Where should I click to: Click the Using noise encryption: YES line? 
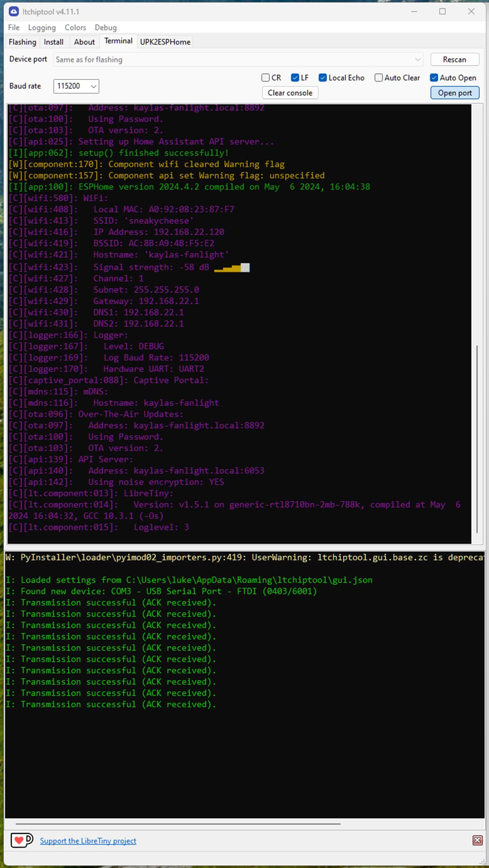(x=117, y=482)
